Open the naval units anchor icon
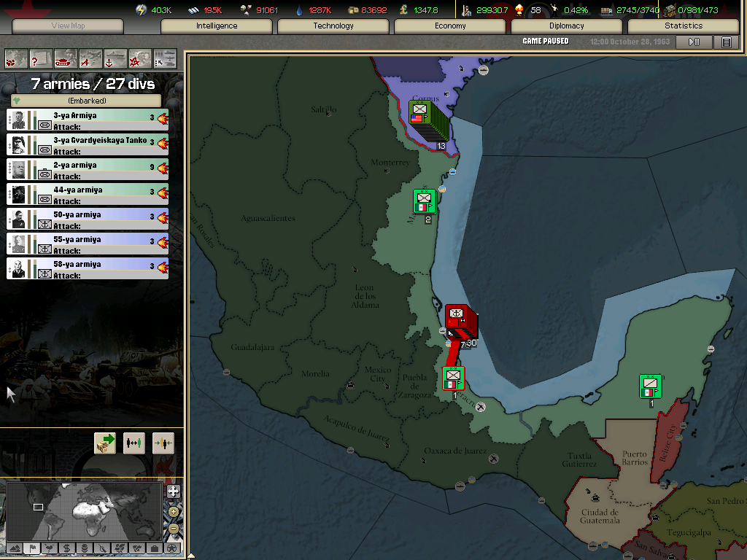The height and width of the screenshot is (560, 747). (x=115, y=58)
